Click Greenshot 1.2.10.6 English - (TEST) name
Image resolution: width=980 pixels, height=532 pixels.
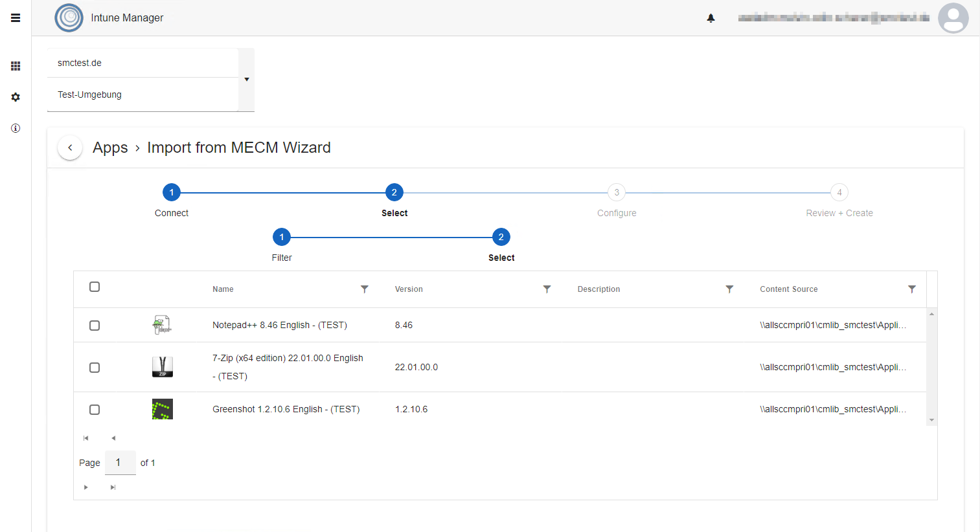tap(286, 409)
